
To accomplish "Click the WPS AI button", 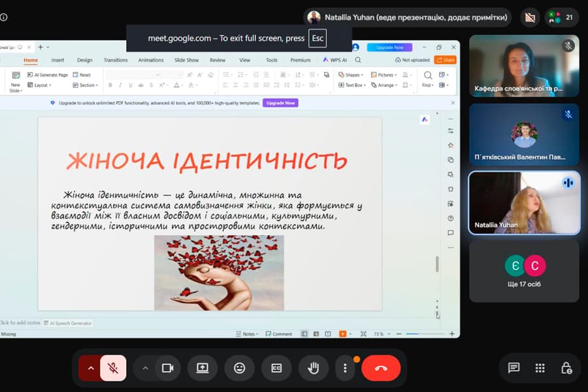I will (x=335, y=60).
